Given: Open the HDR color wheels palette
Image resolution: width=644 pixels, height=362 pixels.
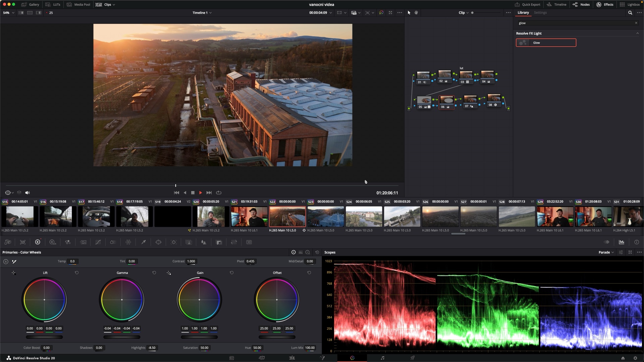Looking at the screenshot, I should click(x=53, y=242).
